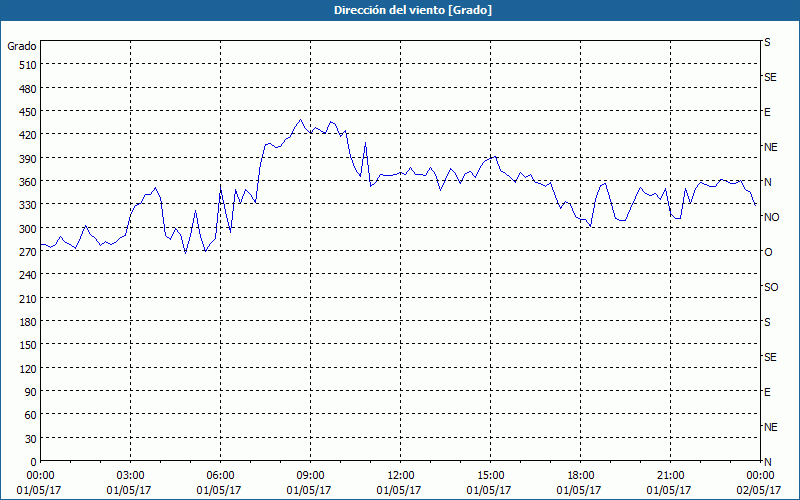Click the chart title 'Dirección del viento [Grado]'
This screenshot has width=800, height=500.
413,10
